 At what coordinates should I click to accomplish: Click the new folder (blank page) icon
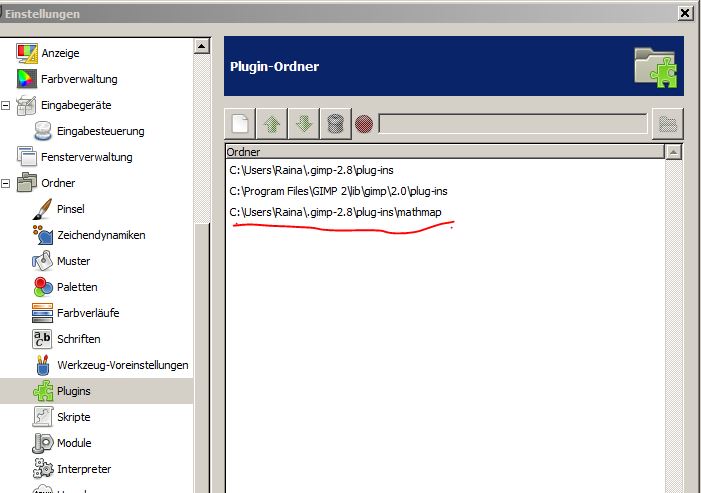coord(240,123)
